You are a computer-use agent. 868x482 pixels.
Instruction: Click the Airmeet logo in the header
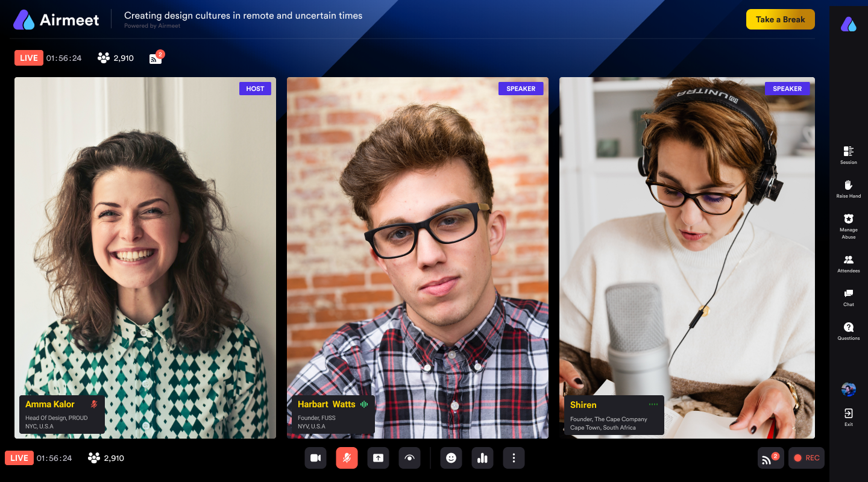(56, 20)
